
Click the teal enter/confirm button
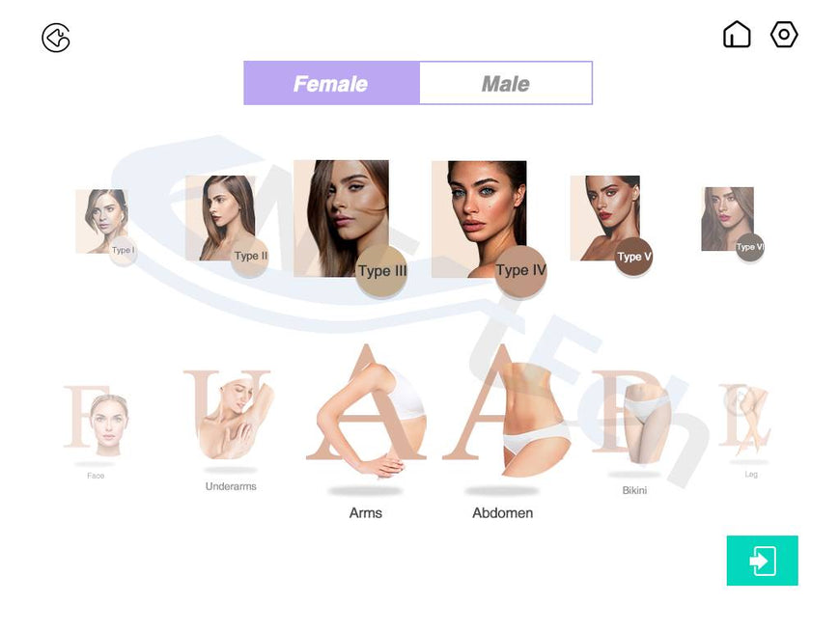(x=762, y=561)
